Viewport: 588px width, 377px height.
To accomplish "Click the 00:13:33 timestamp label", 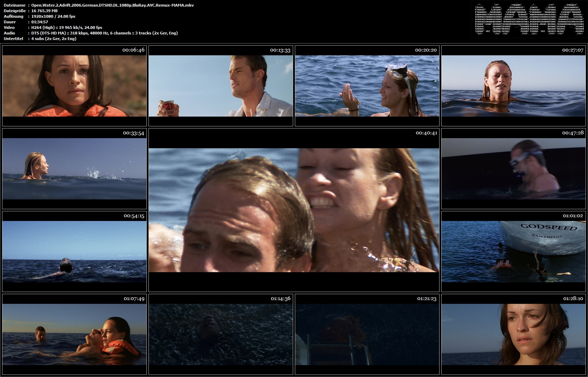I will [x=280, y=50].
